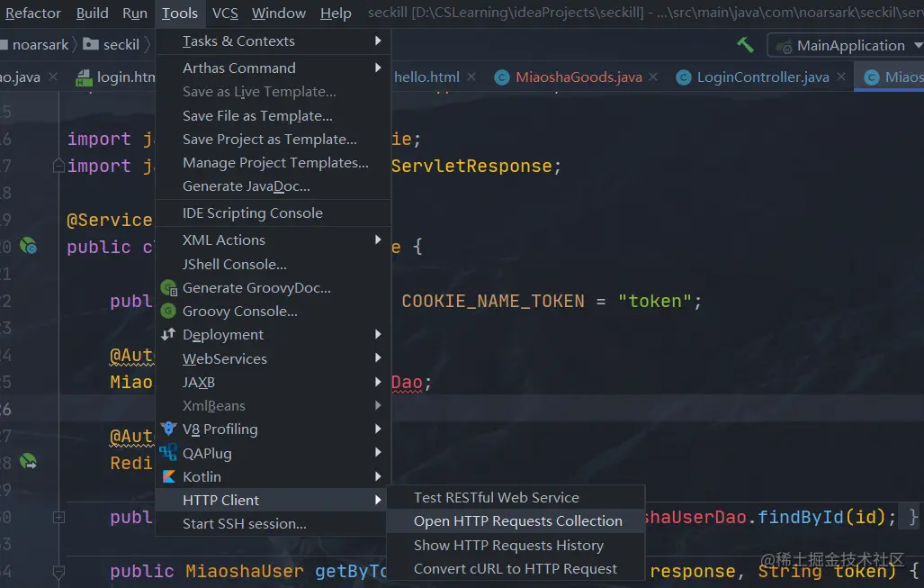Collapse the getByToken method fold marker
This screenshot has height=588, width=924.
[x=58, y=572]
